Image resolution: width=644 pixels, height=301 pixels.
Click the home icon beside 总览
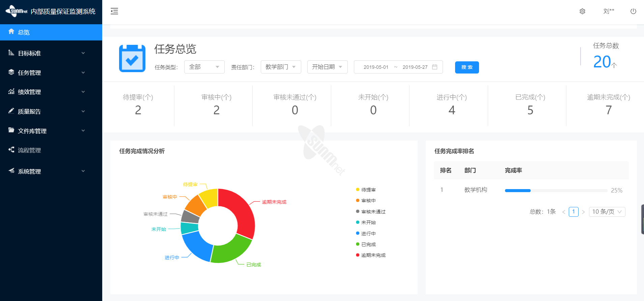pos(11,32)
